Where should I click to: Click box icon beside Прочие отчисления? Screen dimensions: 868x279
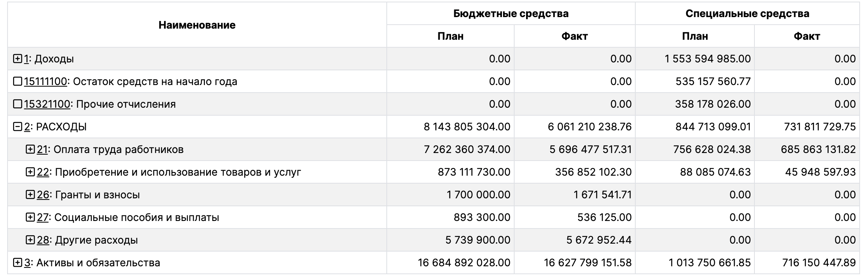coord(17,104)
